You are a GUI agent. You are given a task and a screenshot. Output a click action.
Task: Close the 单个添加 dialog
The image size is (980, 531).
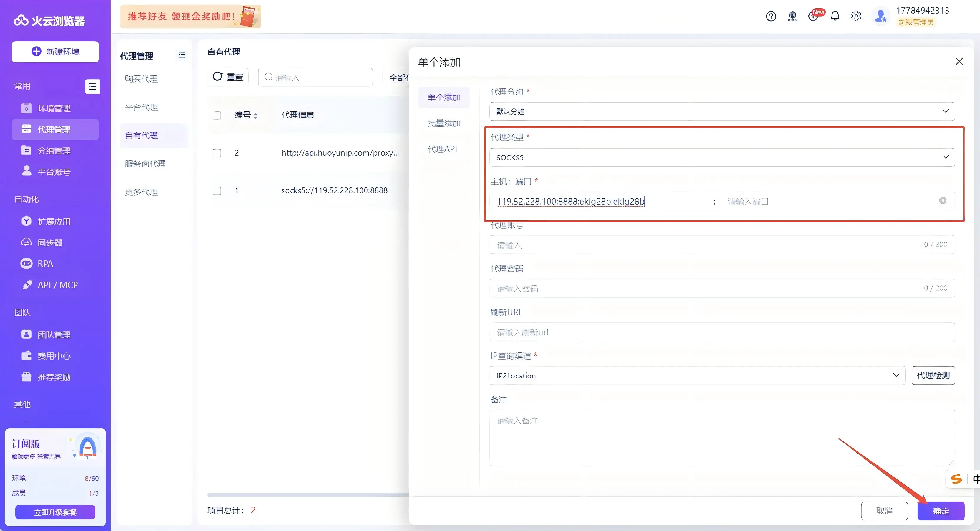959,62
